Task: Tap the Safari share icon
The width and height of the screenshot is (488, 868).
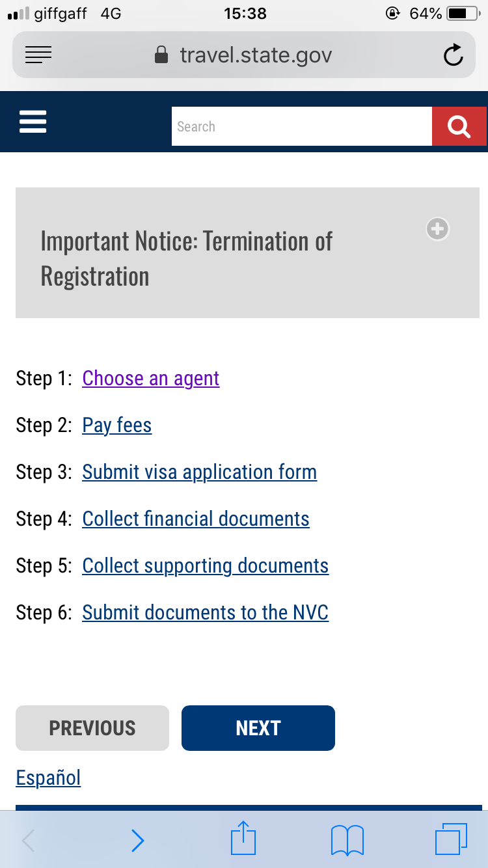Action: pos(243,839)
